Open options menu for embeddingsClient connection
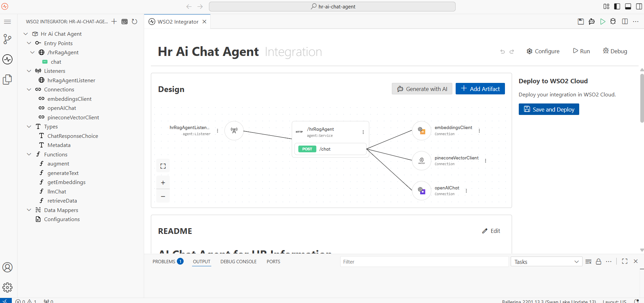The image size is (644, 303). click(479, 130)
